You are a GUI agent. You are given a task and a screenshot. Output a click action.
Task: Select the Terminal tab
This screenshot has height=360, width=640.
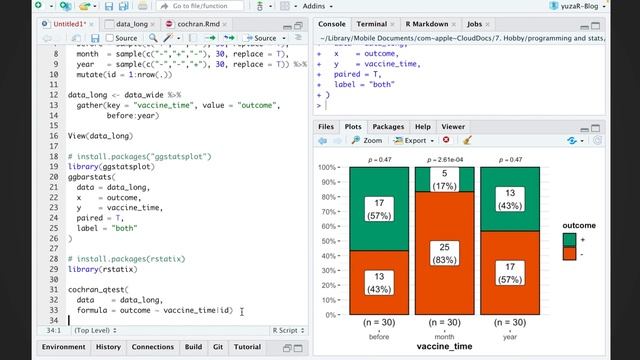(x=371, y=24)
